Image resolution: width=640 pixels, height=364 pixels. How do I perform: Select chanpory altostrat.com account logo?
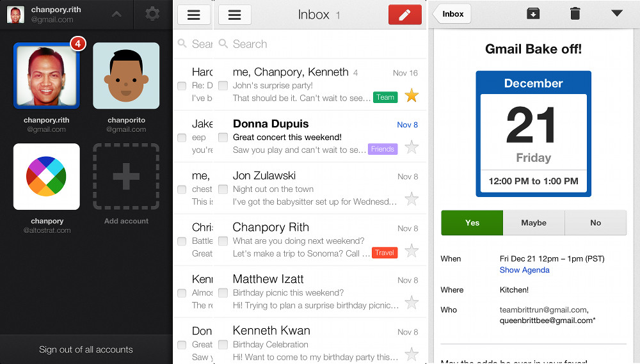click(x=47, y=177)
